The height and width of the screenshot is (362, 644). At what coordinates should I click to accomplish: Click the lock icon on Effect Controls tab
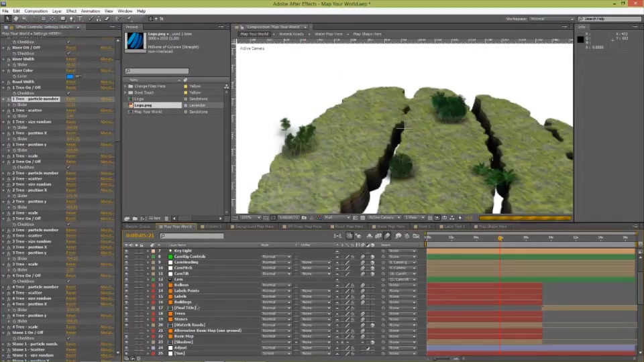pos(11,27)
